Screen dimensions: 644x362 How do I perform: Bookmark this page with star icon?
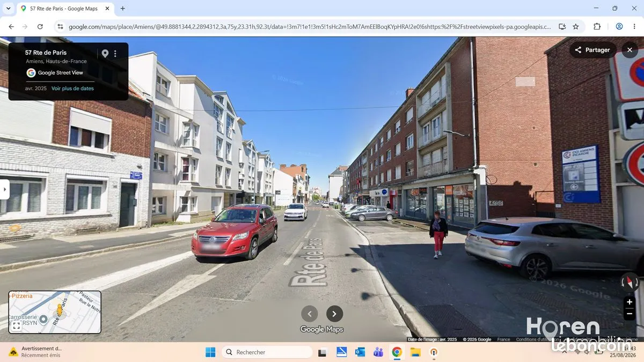tap(576, 26)
